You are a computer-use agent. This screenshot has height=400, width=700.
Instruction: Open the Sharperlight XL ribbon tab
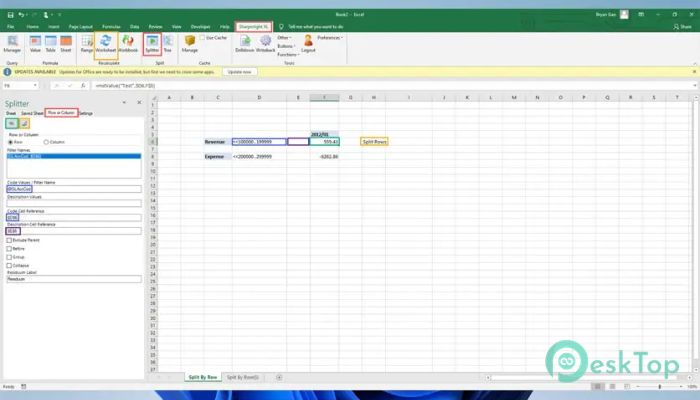coord(254,27)
